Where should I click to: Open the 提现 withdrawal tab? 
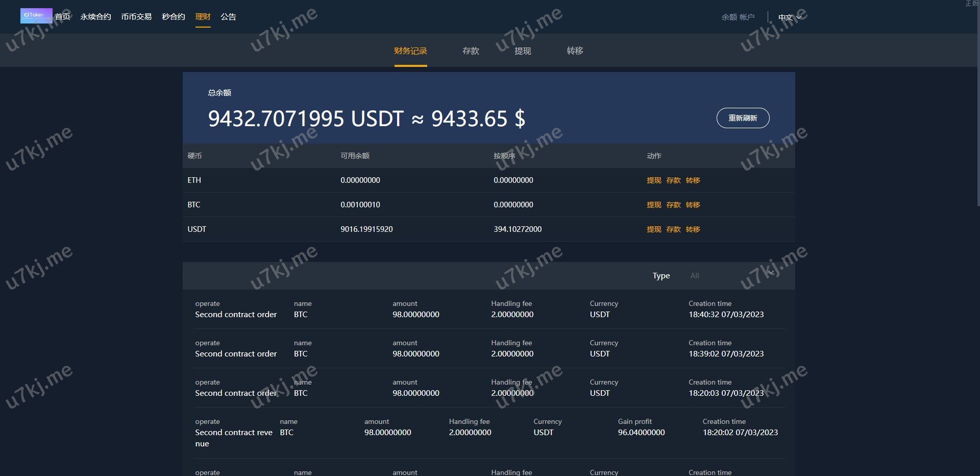coord(523,51)
